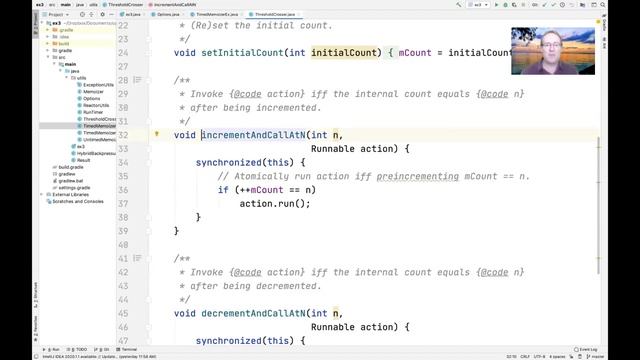
Task: Collapse the ex3 project root node
Action: 43,23
